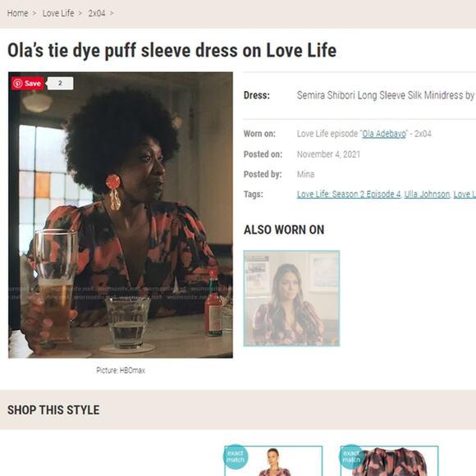Click the first exact match badge
Viewport: 476px width, 476px height.
point(236,456)
